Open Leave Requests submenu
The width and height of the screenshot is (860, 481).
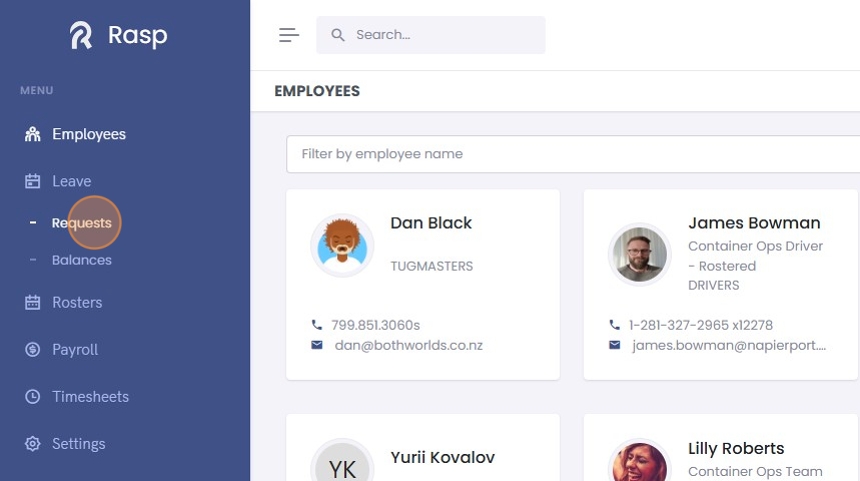82,223
